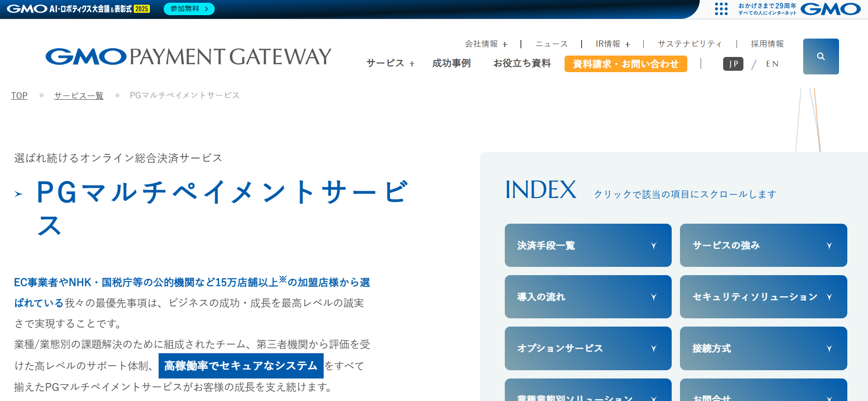Click the search magnifier icon button
868x401 pixels.
[x=821, y=56]
